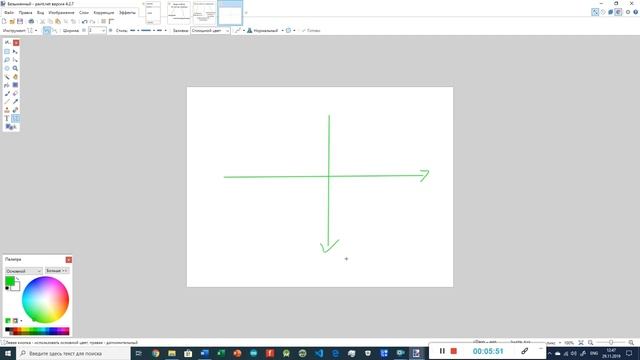
Task: Click the Undo arrow icon
Action: [84, 21]
